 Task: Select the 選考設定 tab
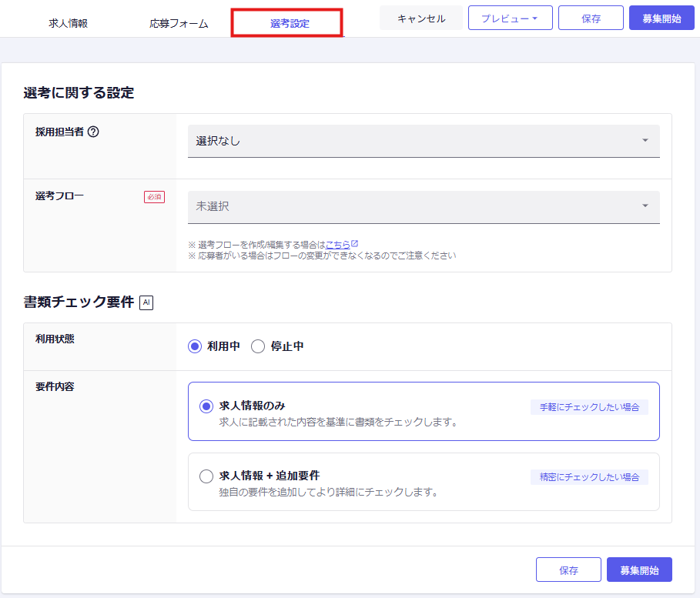click(290, 23)
